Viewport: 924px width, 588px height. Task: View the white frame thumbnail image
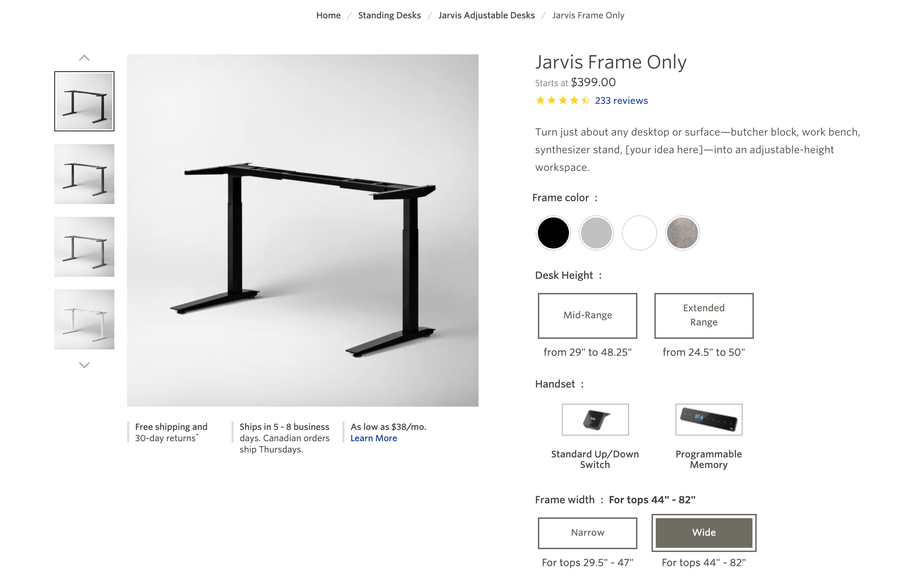[84, 319]
